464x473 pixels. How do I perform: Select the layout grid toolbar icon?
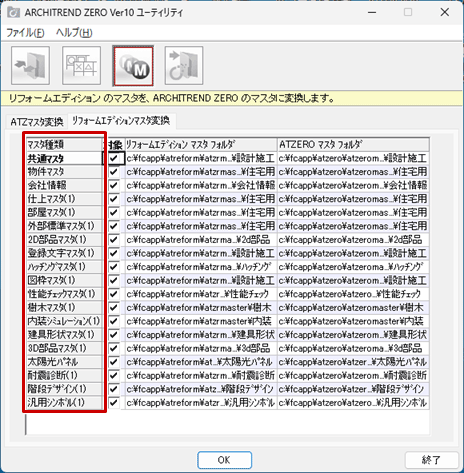[x=81, y=66]
